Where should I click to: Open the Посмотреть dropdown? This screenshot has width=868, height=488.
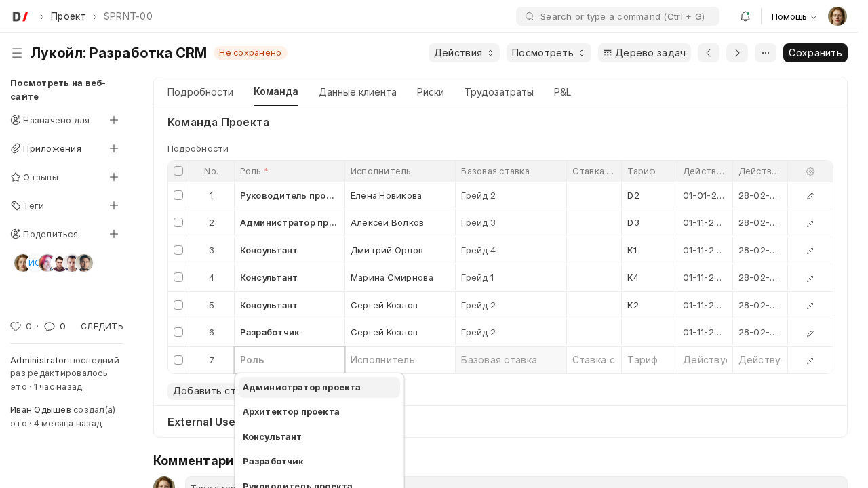[549, 53]
